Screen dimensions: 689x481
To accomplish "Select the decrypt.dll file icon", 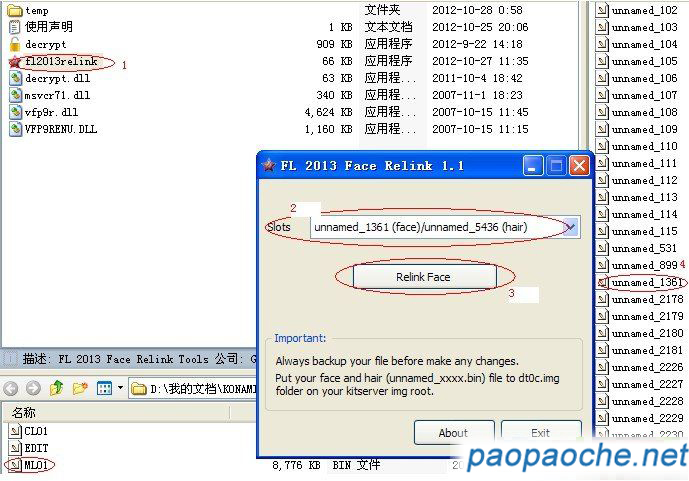I will coord(15,79).
